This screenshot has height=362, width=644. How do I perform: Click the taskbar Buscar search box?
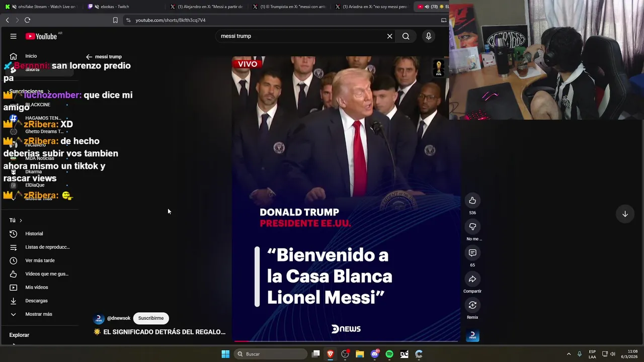click(271, 354)
